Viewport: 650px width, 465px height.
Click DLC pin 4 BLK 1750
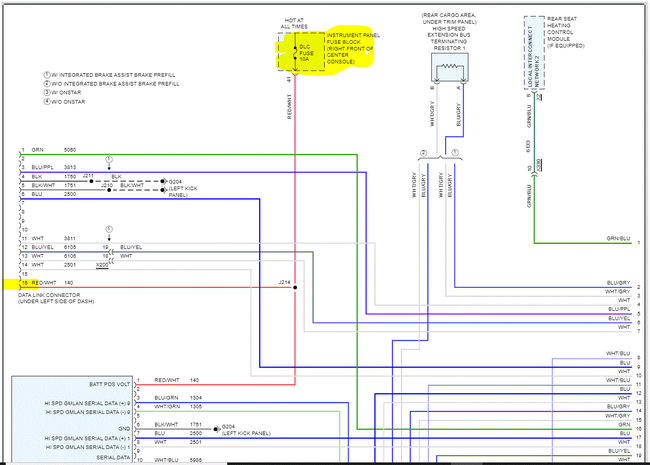click(49, 177)
